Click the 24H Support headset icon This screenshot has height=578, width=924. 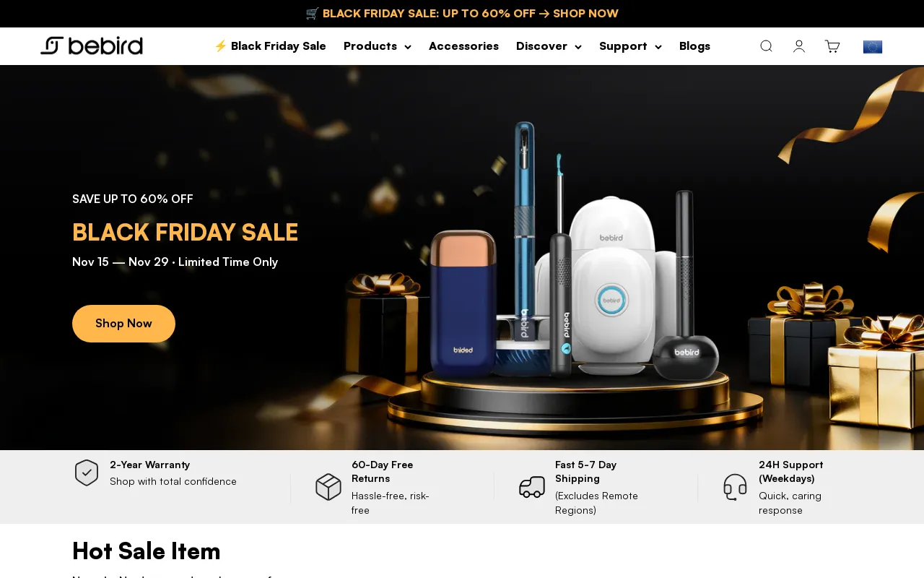pyautogui.click(x=736, y=487)
